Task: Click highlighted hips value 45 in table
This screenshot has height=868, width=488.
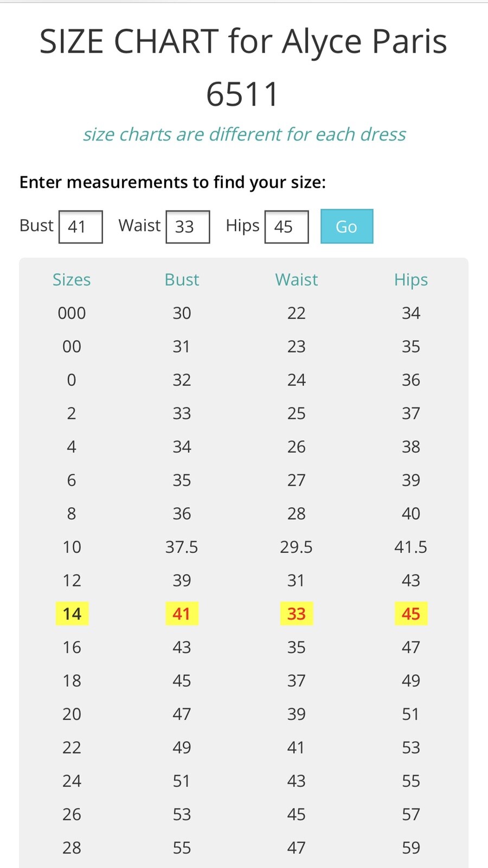Action: tap(411, 614)
